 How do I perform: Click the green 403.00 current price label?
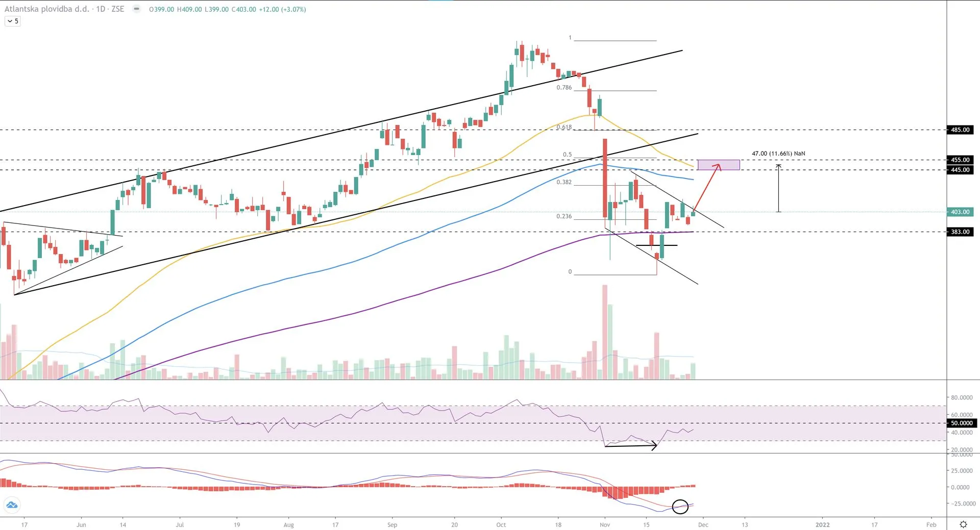[960, 212]
